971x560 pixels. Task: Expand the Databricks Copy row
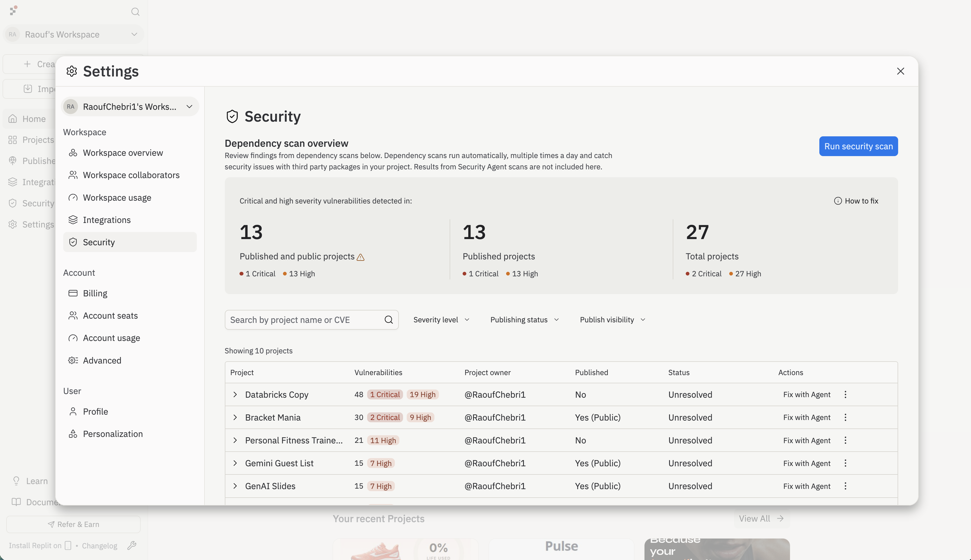[235, 394]
